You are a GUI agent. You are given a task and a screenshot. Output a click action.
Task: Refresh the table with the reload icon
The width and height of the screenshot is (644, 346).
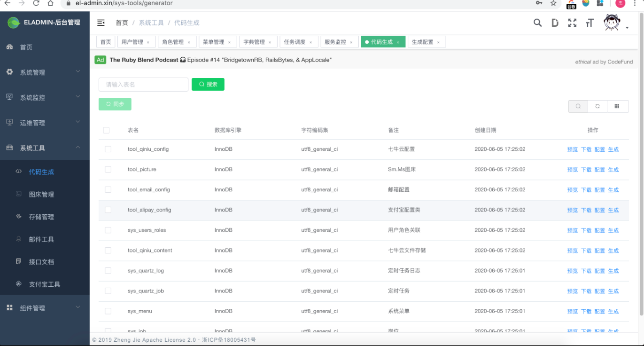[x=597, y=106]
